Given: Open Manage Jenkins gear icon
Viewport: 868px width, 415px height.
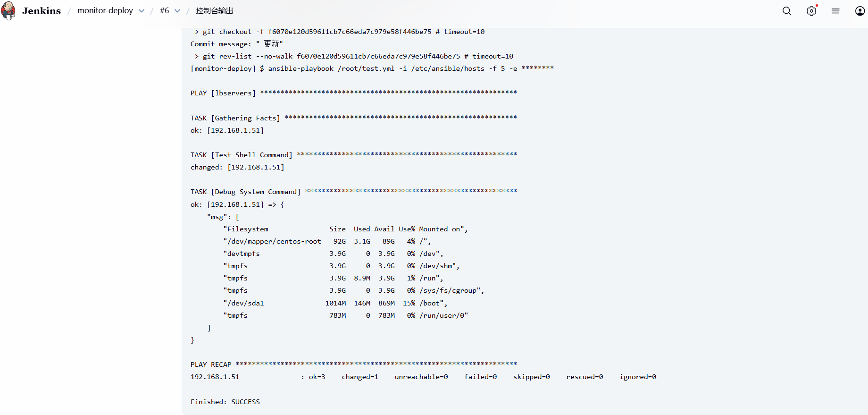Looking at the screenshot, I should pyautogui.click(x=811, y=11).
